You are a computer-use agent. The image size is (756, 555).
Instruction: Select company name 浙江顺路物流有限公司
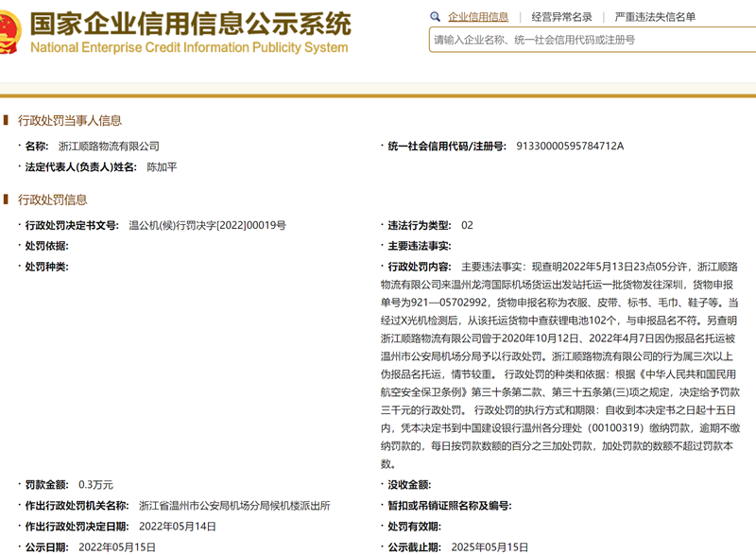109,147
